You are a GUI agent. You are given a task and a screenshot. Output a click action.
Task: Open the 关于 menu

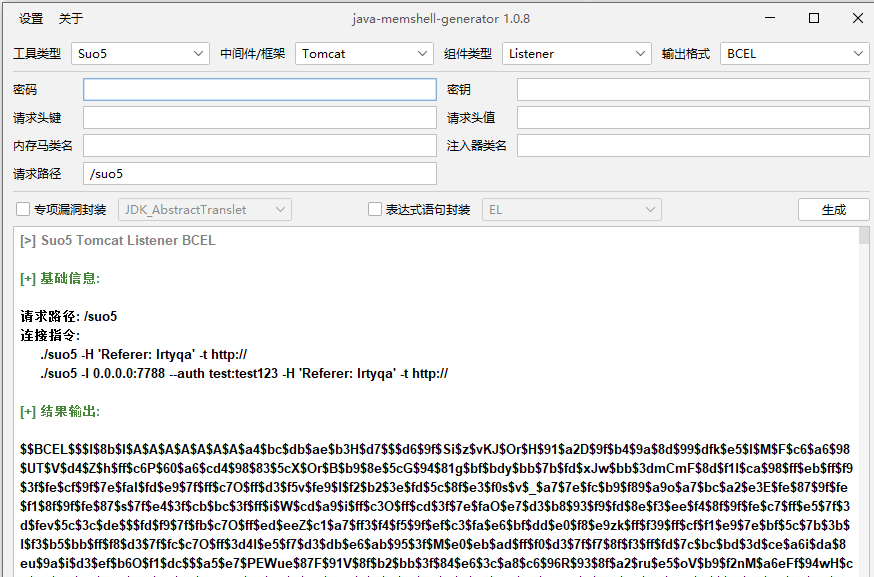pyautogui.click(x=71, y=18)
